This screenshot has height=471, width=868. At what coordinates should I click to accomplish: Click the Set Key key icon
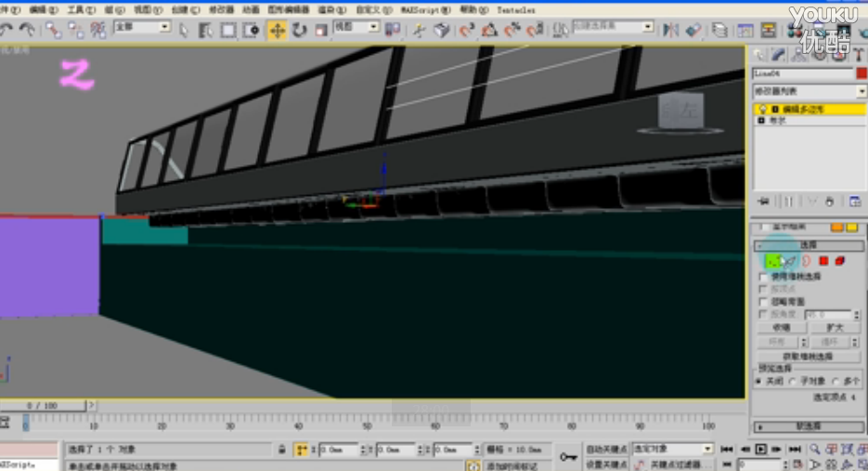click(x=568, y=456)
